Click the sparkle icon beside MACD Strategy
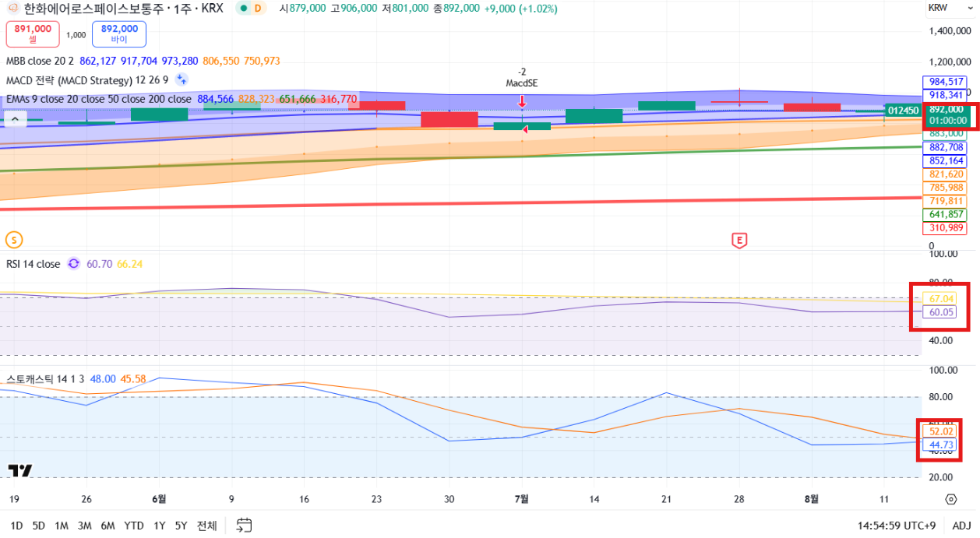The image size is (980, 538). click(x=181, y=79)
